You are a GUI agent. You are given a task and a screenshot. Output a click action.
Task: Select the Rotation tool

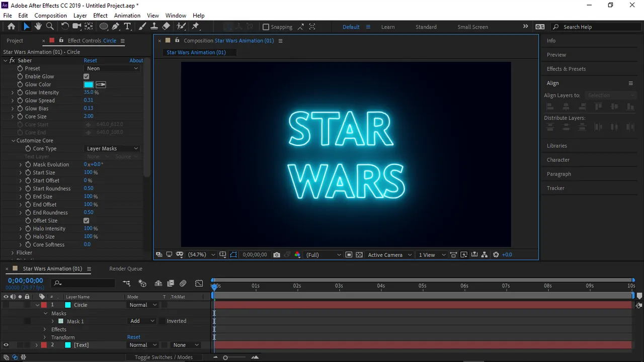tap(65, 27)
